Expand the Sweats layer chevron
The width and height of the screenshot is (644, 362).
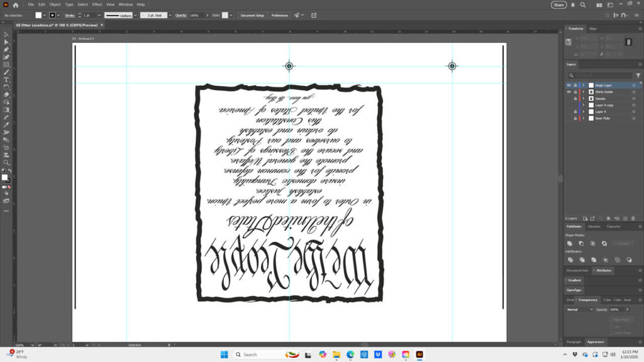click(583, 99)
